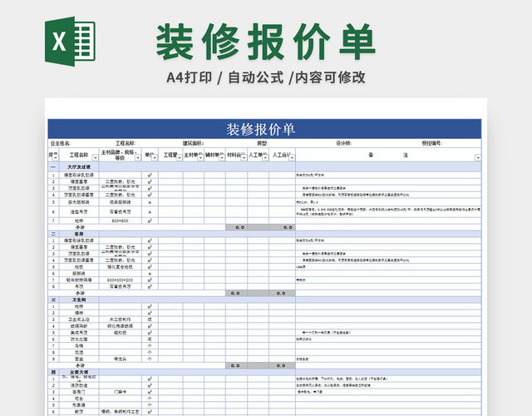The width and height of the screenshot is (532, 416).
Task: Select the blue 装修报价单 title bar of the sheet
Action: click(264, 129)
